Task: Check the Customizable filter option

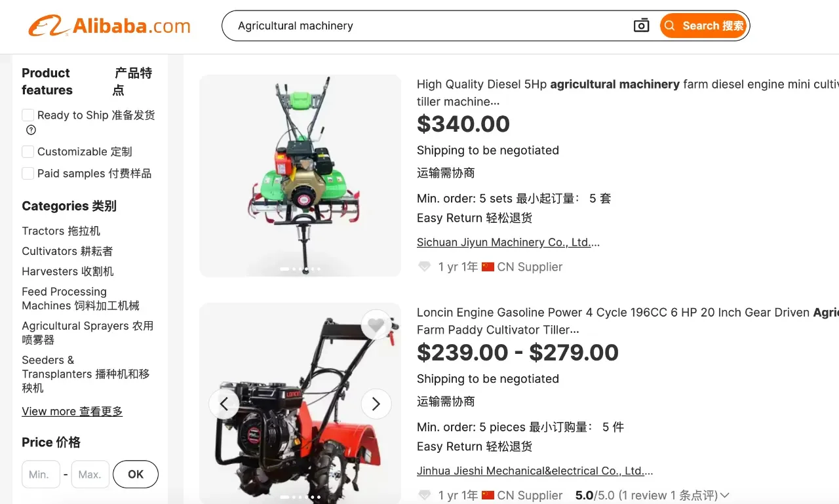Action: point(28,151)
